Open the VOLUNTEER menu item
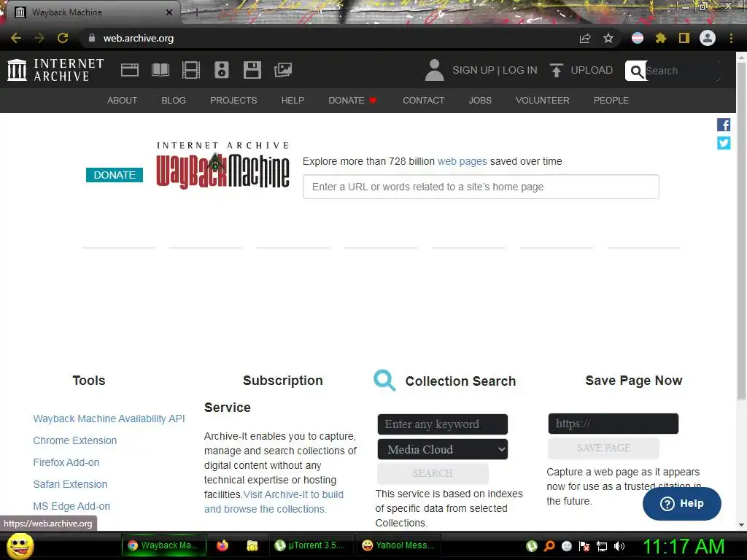This screenshot has width=747, height=560. tap(542, 101)
